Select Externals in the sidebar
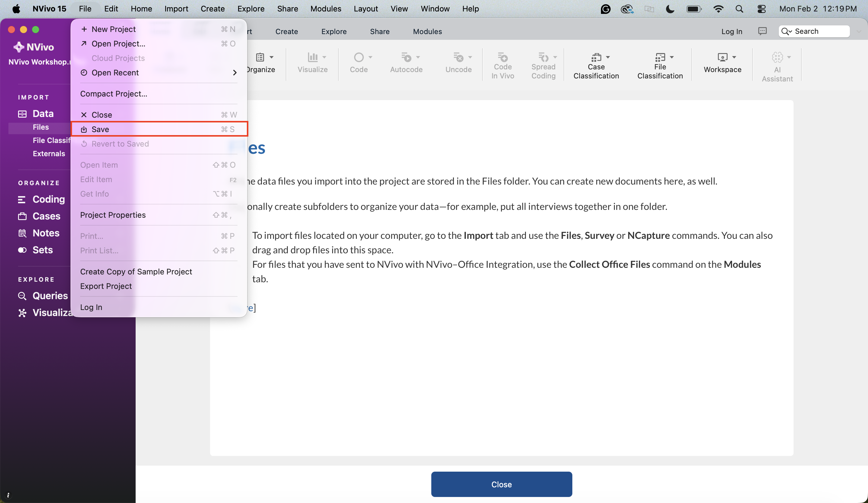The width and height of the screenshot is (868, 503). tap(49, 154)
